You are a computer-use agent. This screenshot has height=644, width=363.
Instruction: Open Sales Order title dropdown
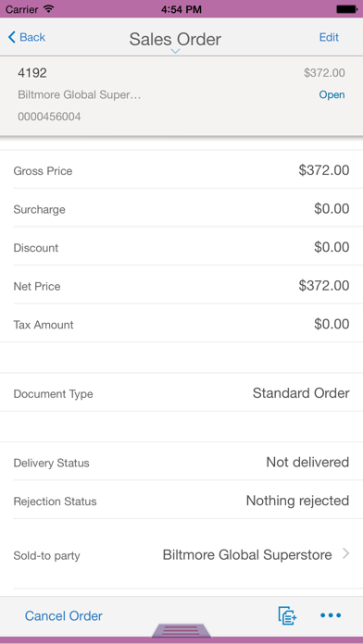pos(175,40)
